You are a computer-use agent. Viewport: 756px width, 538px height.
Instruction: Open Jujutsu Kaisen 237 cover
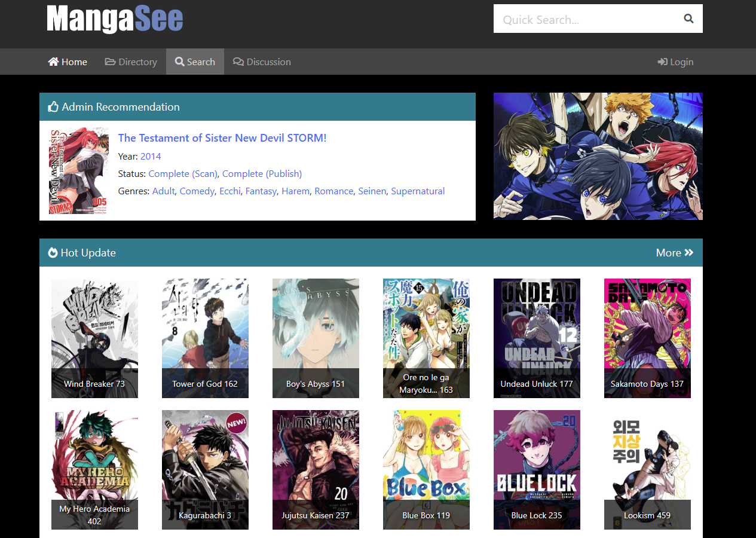point(316,470)
